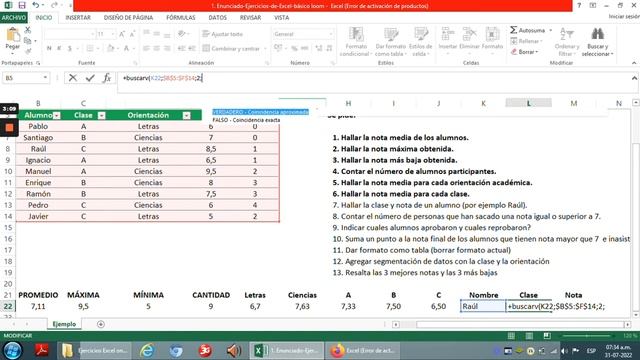Screen dimensions: 640x360
Task: Switch to the DATOS ribbon tab
Action: click(218, 18)
